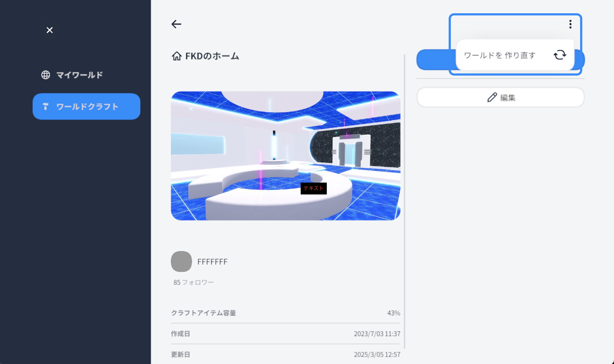
Task: View the 85 フォロワー follower count
Action: pyautogui.click(x=193, y=282)
